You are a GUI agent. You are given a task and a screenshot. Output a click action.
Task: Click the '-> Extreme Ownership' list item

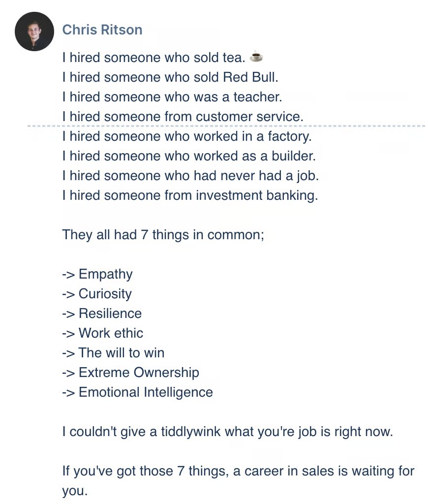(x=130, y=373)
